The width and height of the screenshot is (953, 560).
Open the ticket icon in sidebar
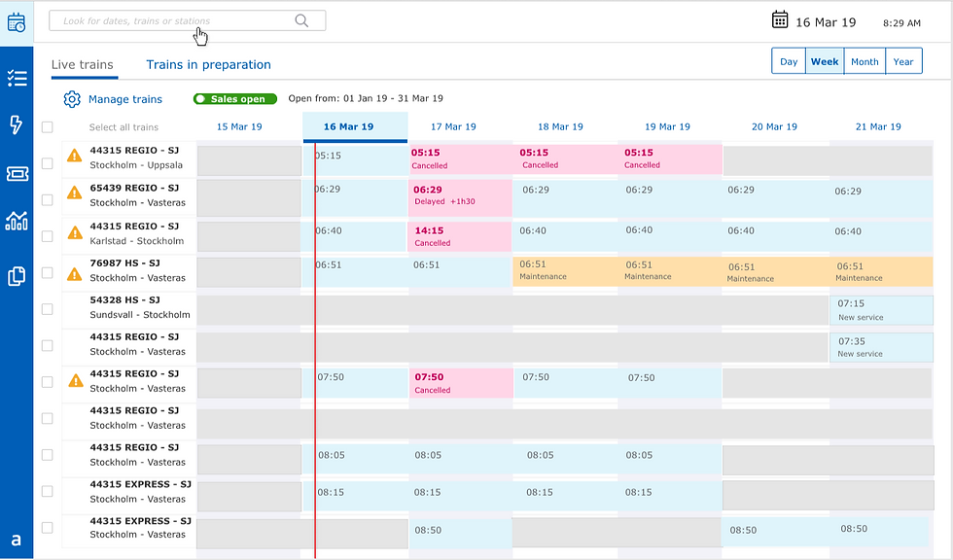17,174
